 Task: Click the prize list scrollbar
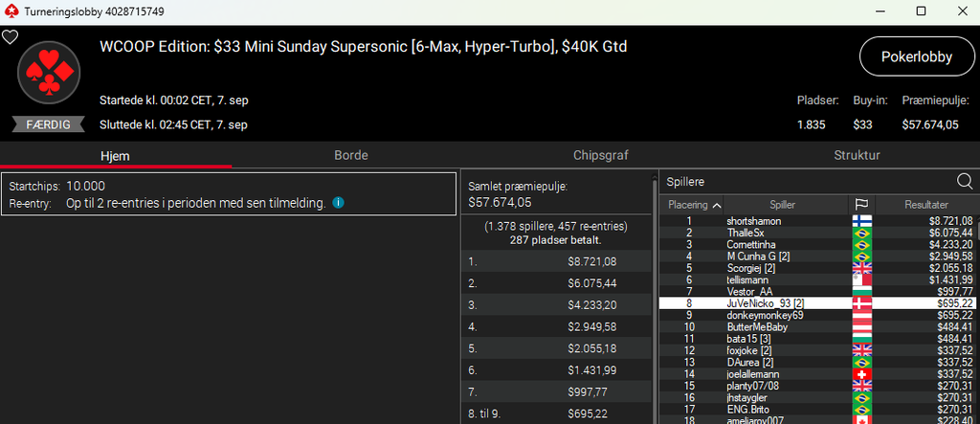point(655,301)
